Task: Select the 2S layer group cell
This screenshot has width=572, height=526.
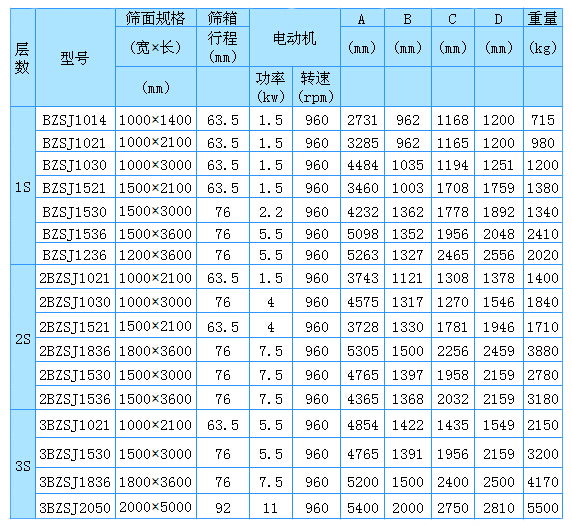Action: click(x=23, y=337)
